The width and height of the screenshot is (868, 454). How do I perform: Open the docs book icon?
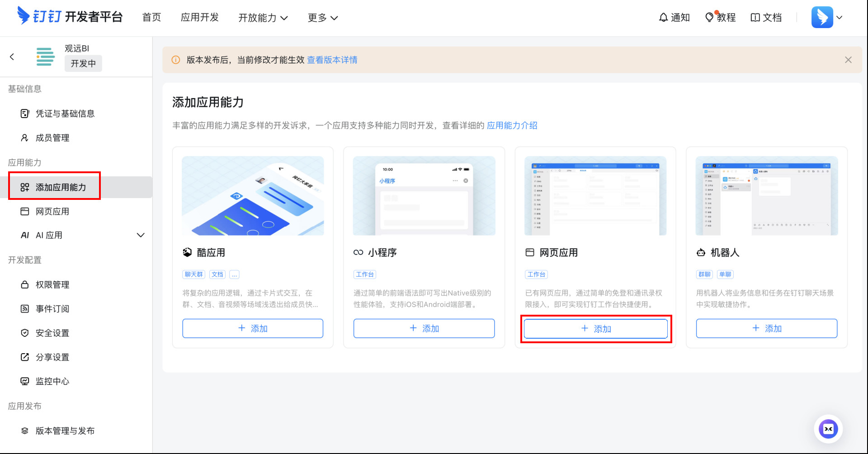[755, 18]
